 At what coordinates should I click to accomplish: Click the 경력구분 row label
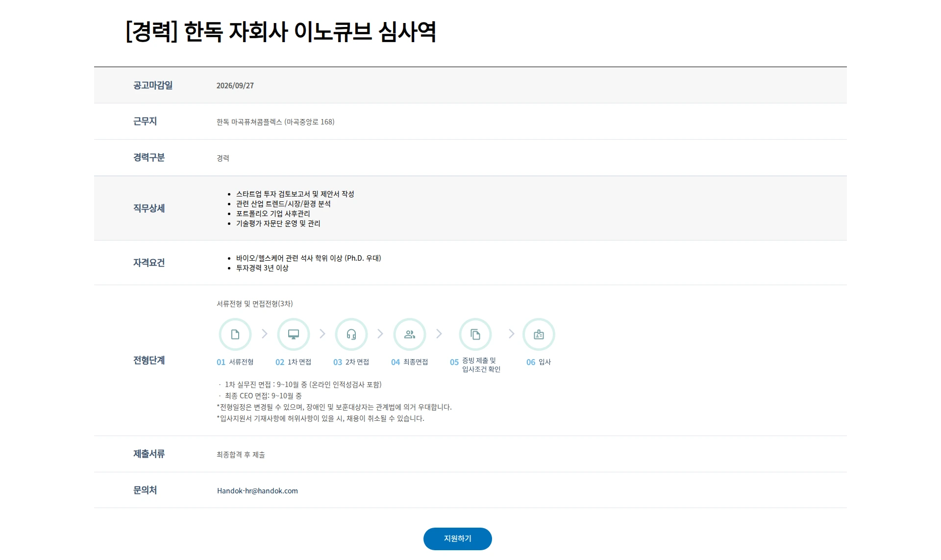point(149,157)
